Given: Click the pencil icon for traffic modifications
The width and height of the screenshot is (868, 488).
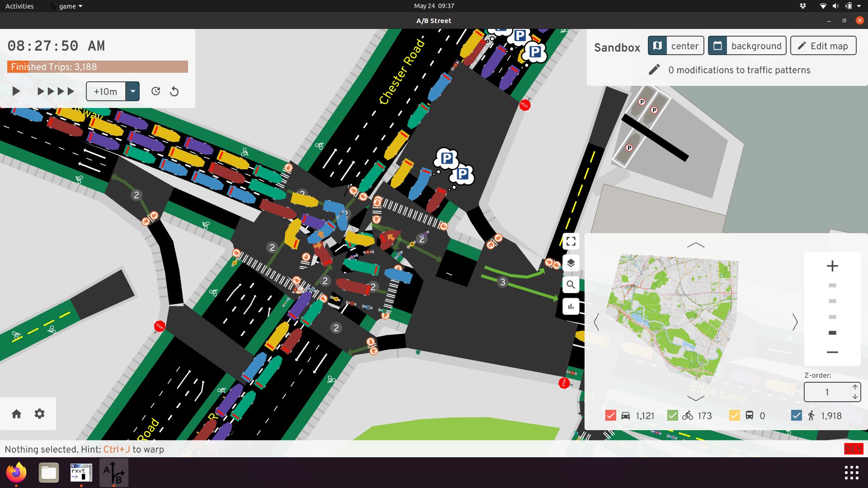Looking at the screenshot, I should (x=654, y=70).
